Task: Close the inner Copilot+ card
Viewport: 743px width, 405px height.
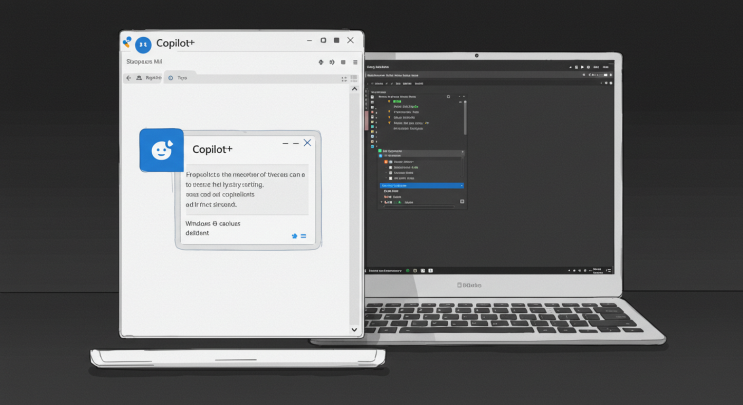Action: pyautogui.click(x=307, y=143)
